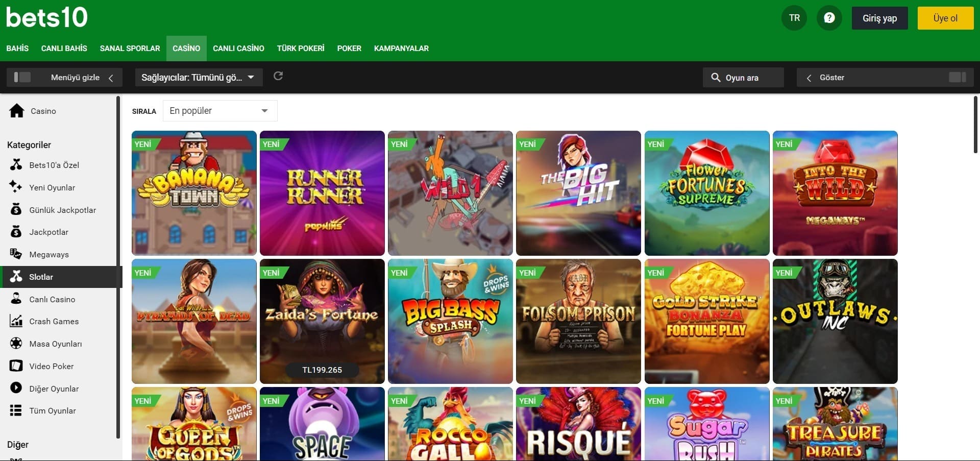Click the Tüm Oyunlar list icon
Screen dimensions: 980x461
pyautogui.click(x=16, y=410)
